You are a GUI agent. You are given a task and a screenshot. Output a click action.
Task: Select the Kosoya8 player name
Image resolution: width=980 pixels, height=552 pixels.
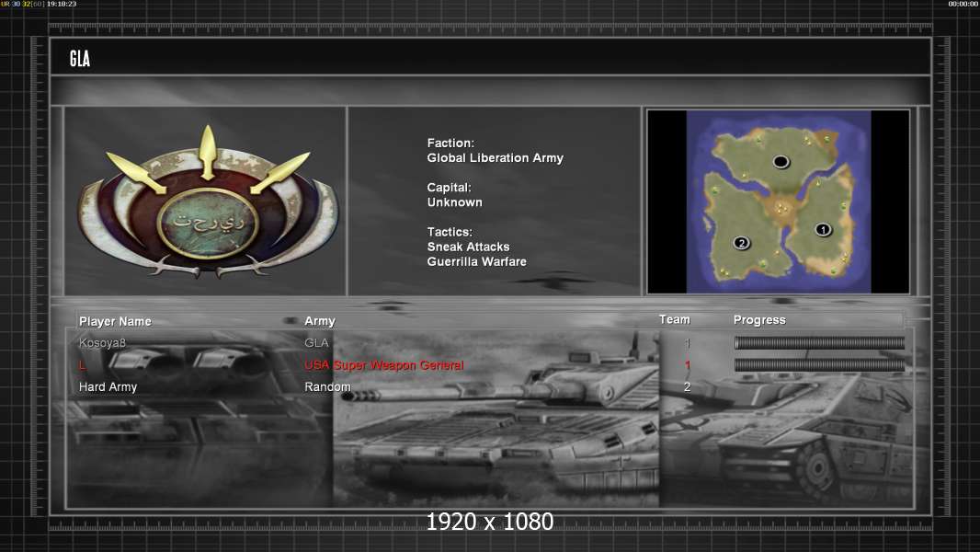tap(102, 342)
